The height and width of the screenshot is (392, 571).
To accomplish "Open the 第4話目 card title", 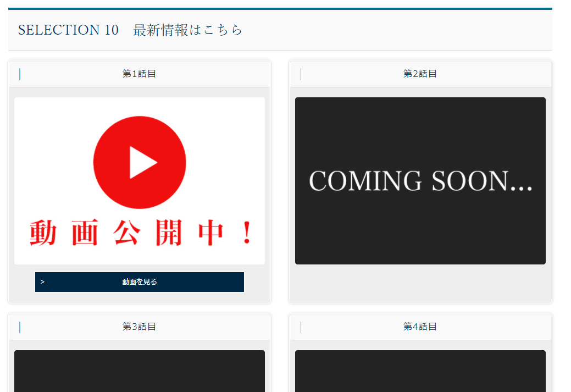I will pos(420,327).
